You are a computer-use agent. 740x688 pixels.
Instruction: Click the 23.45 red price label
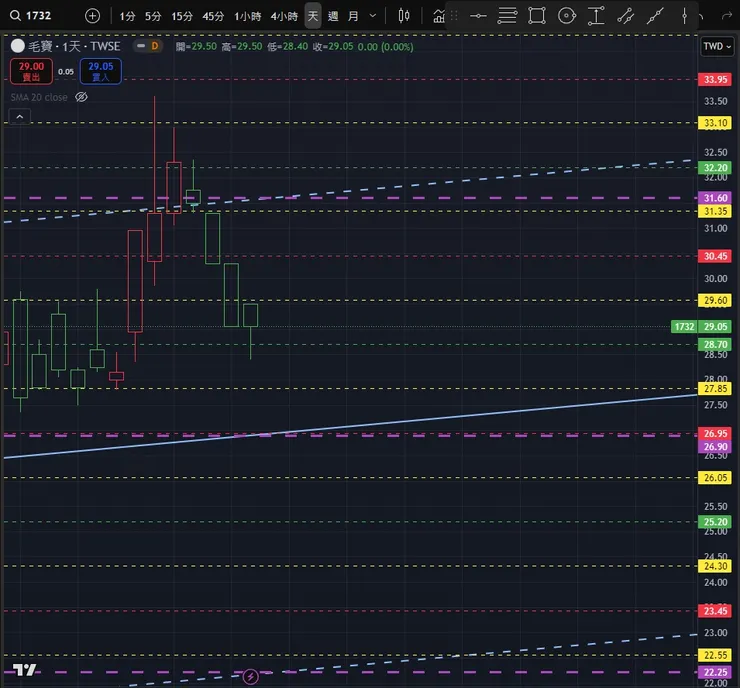(x=715, y=611)
